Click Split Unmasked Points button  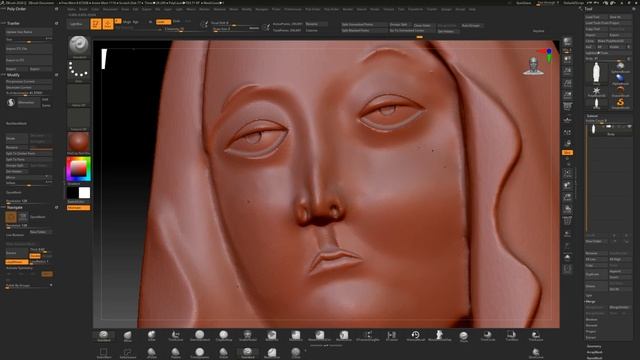click(363, 24)
